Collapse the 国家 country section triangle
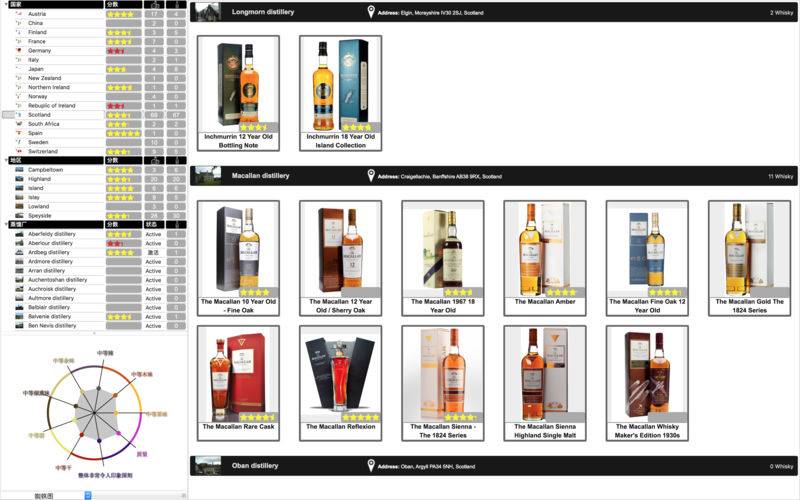This screenshot has width=800, height=500. tap(6, 5)
